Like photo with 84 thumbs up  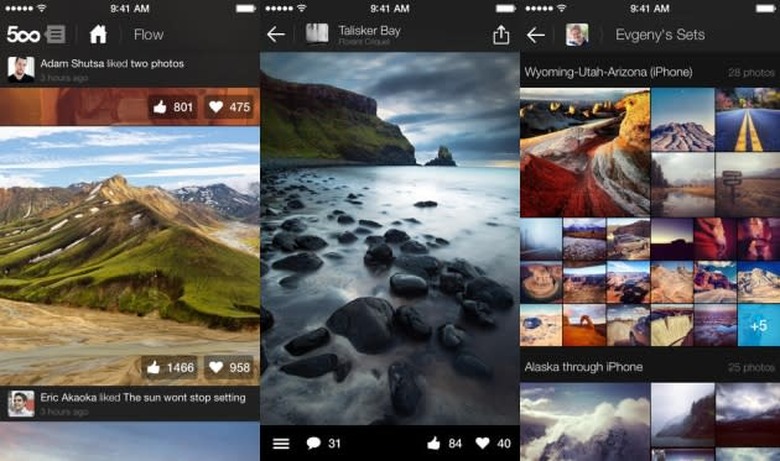[445, 443]
